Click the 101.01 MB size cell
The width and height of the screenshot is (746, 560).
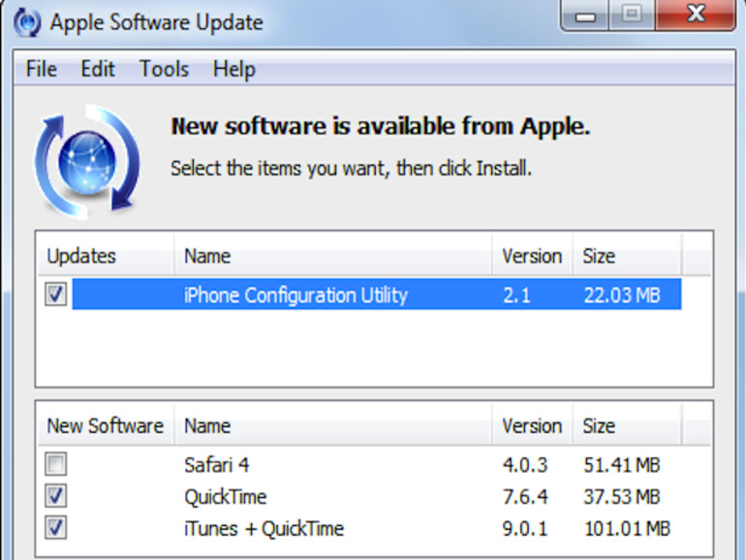(627, 529)
